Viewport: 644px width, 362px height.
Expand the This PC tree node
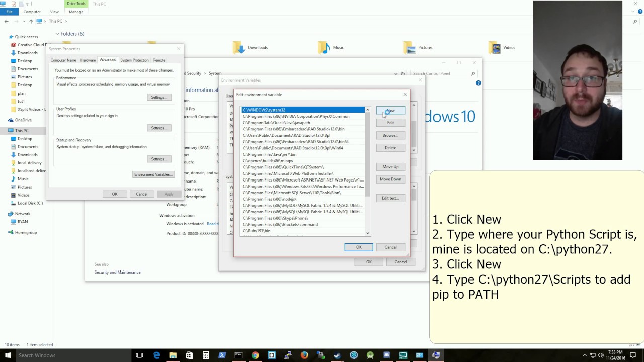tap(5, 130)
